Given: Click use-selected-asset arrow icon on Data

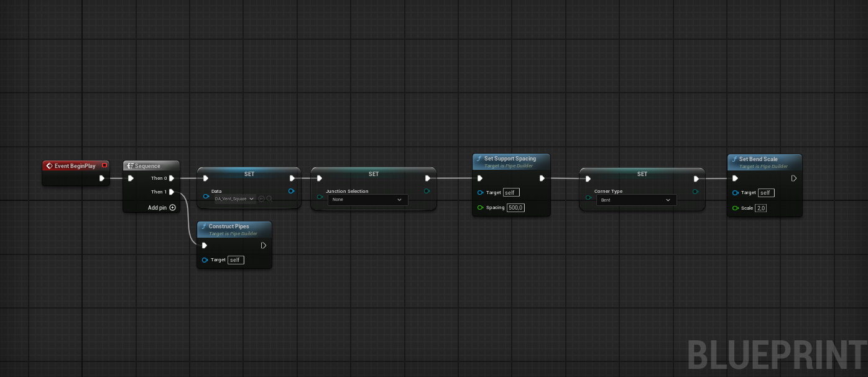Looking at the screenshot, I should 261,199.
